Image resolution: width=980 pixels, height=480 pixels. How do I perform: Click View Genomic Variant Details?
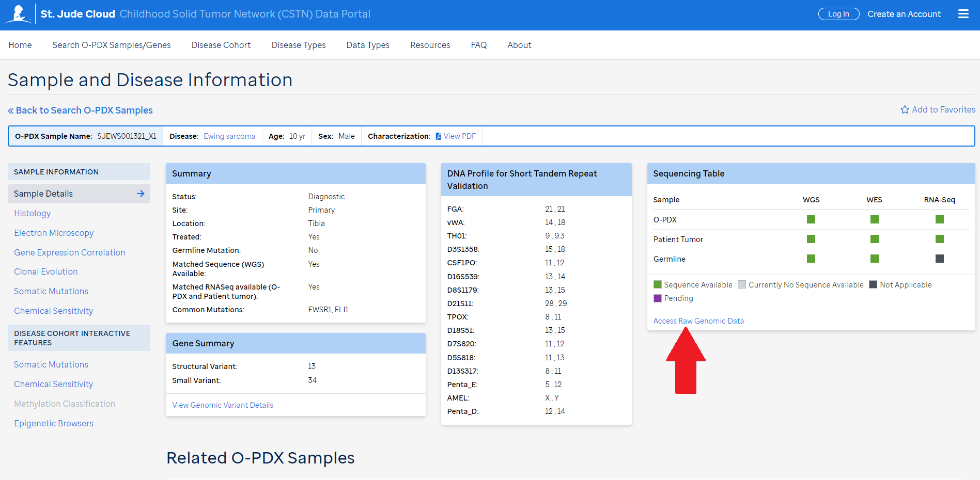click(x=223, y=405)
